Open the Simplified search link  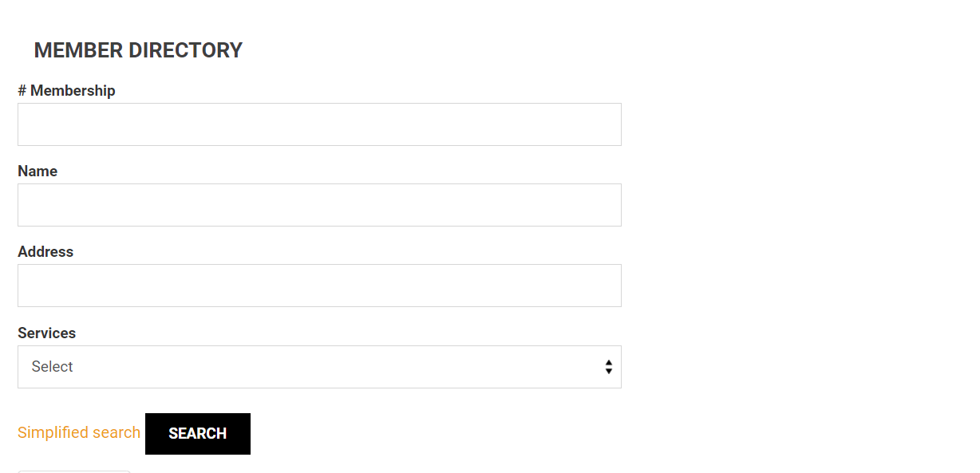79,432
